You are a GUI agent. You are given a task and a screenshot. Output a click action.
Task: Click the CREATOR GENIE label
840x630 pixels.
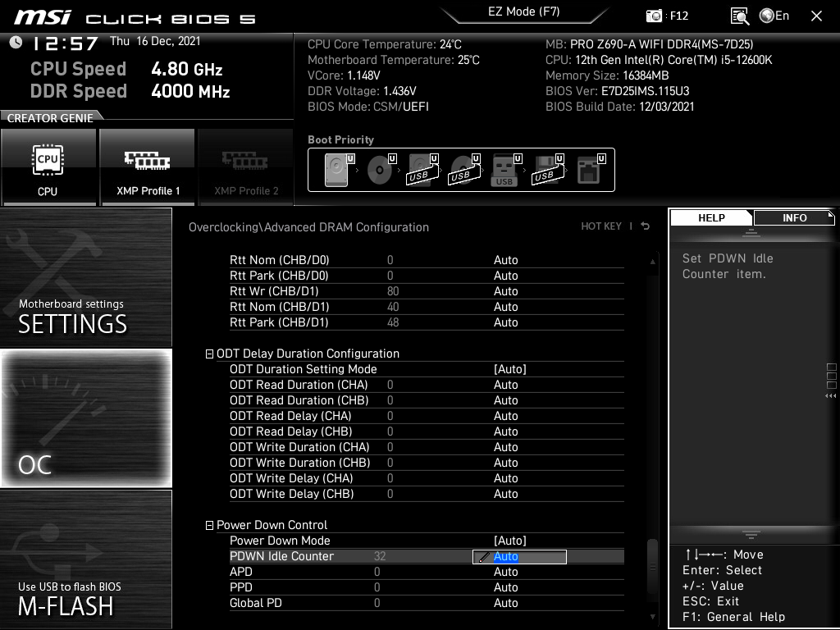pyautogui.click(x=50, y=118)
